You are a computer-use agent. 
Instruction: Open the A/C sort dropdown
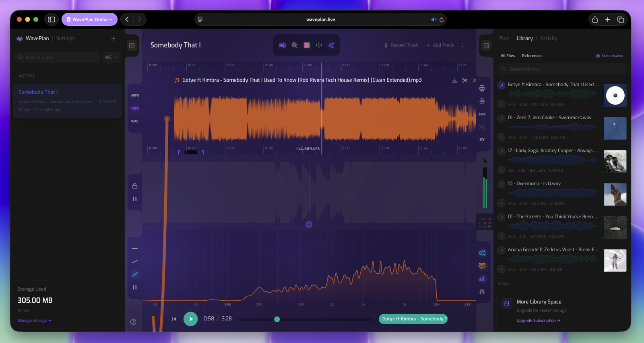pyautogui.click(x=111, y=57)
